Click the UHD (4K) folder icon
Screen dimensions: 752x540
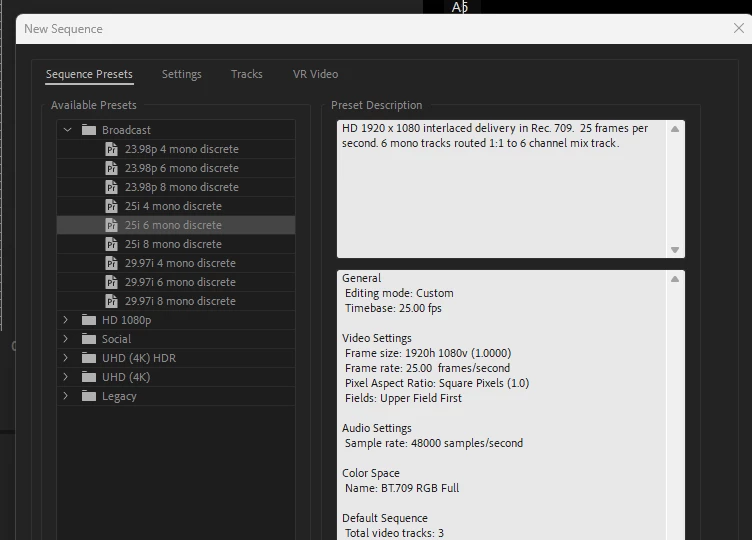[89, 377]
